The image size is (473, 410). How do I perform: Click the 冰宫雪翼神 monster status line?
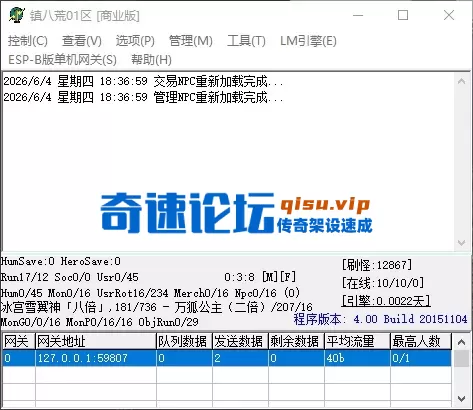[157, 307]
